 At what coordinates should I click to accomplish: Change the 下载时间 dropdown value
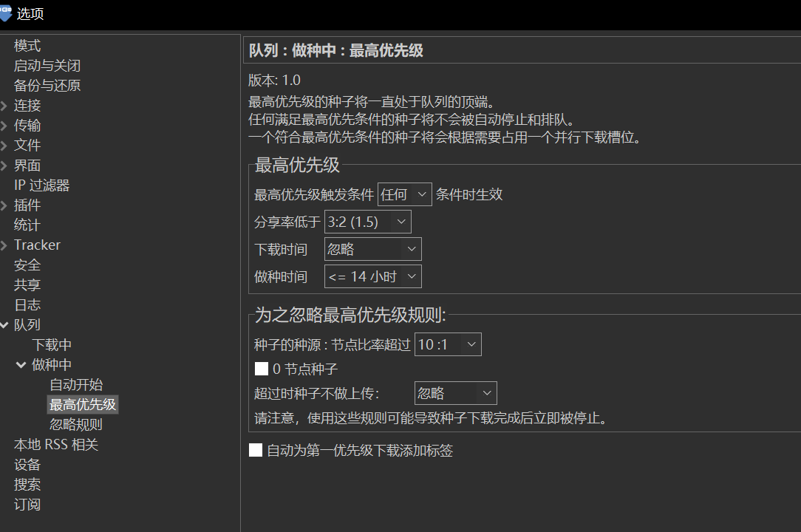pyautogui.click(x=372, y=249)
